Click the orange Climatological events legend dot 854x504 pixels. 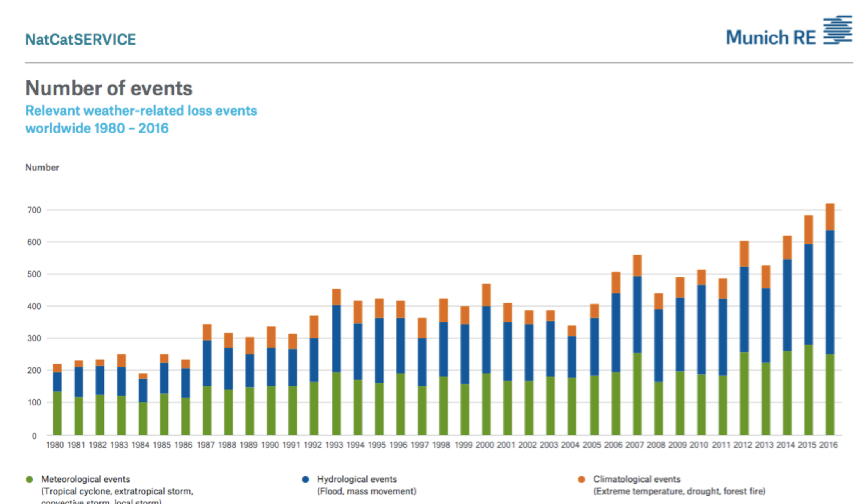(x=581, y=480)
